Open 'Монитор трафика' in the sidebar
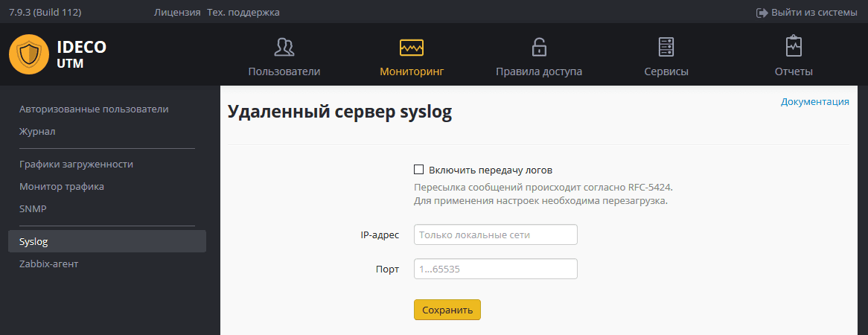The height and width of the screenshot is (335, 868). [x=62, y=187]
